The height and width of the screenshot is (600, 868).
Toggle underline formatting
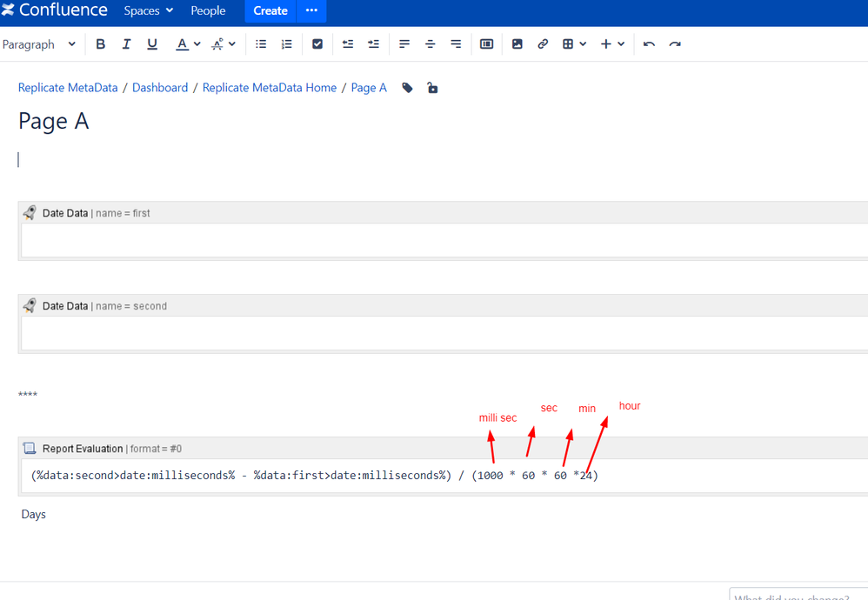[x=152, y=44]
